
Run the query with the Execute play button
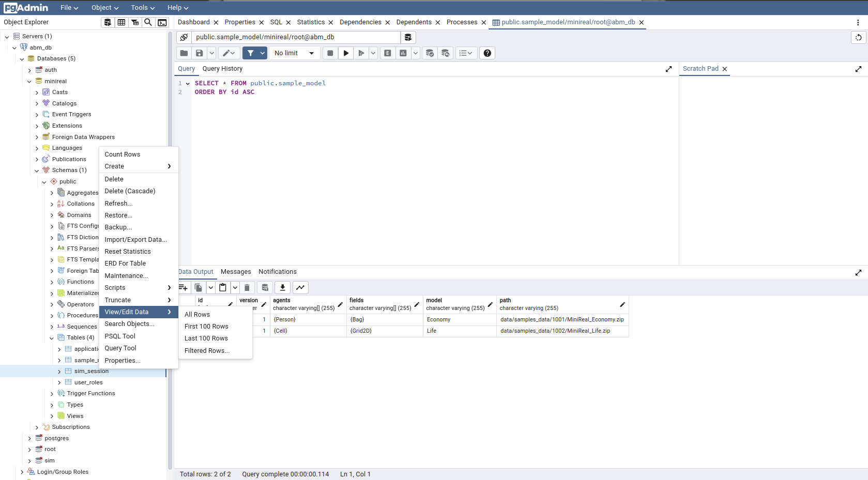tap(346, 53)
